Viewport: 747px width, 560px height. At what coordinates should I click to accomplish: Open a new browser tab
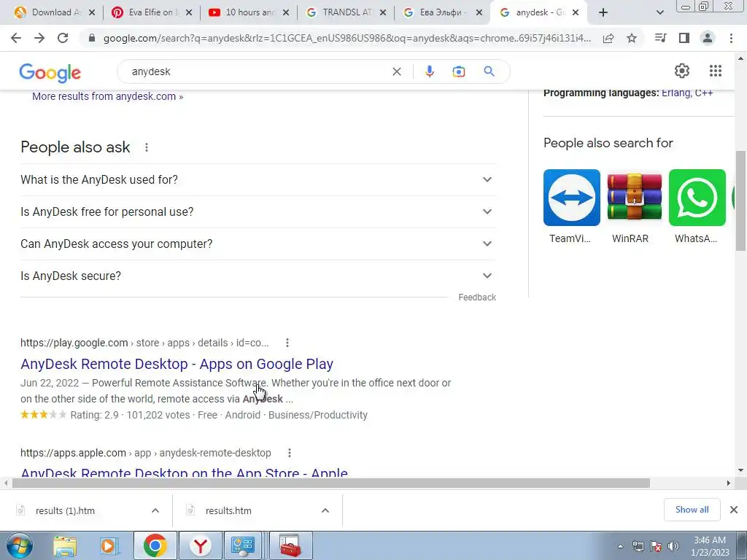[x=603, y=12]
